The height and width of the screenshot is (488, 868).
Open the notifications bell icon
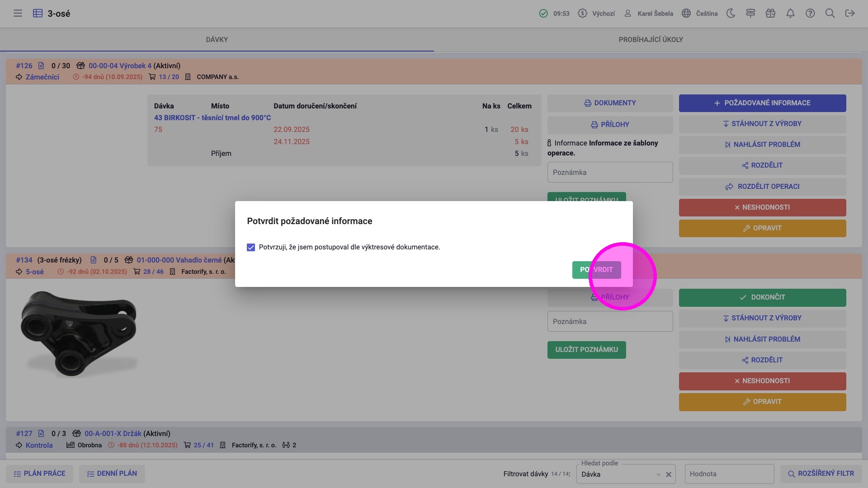tap(790, 14)
